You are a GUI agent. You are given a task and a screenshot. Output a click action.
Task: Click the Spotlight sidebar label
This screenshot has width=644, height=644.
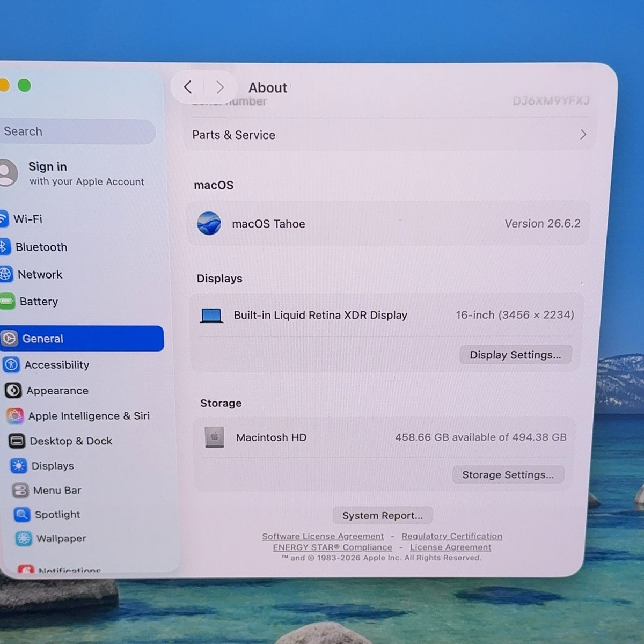point(57,515)
